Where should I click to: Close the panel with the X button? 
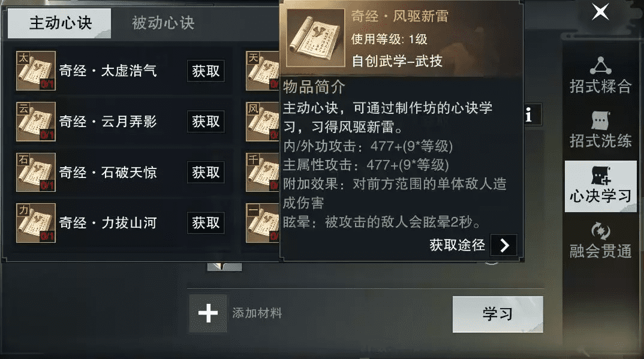tap(600, 12)
